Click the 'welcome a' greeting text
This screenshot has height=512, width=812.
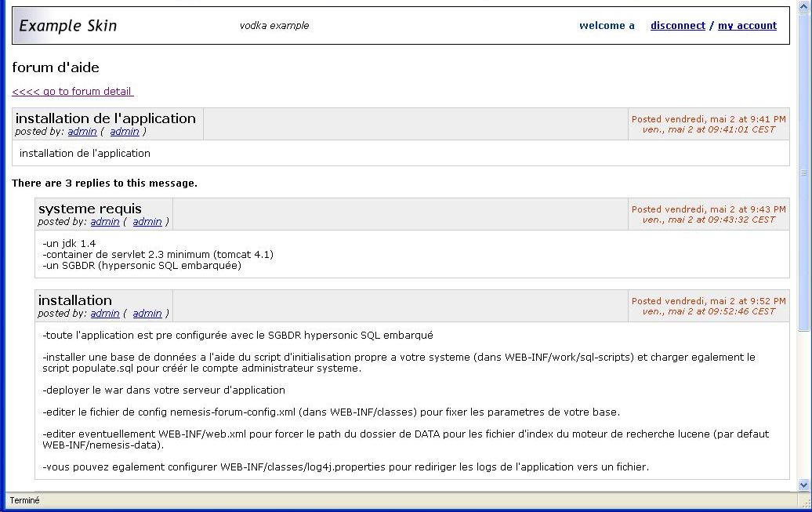point(607,25)
